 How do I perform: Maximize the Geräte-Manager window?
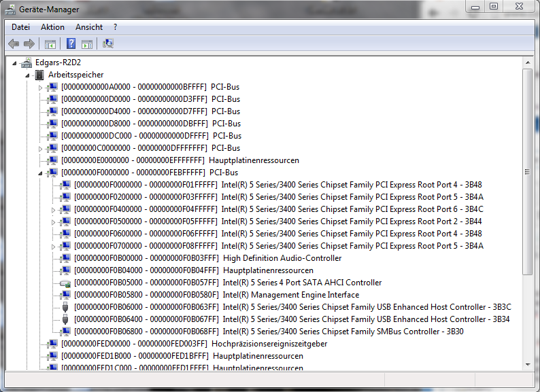[494, 7]
